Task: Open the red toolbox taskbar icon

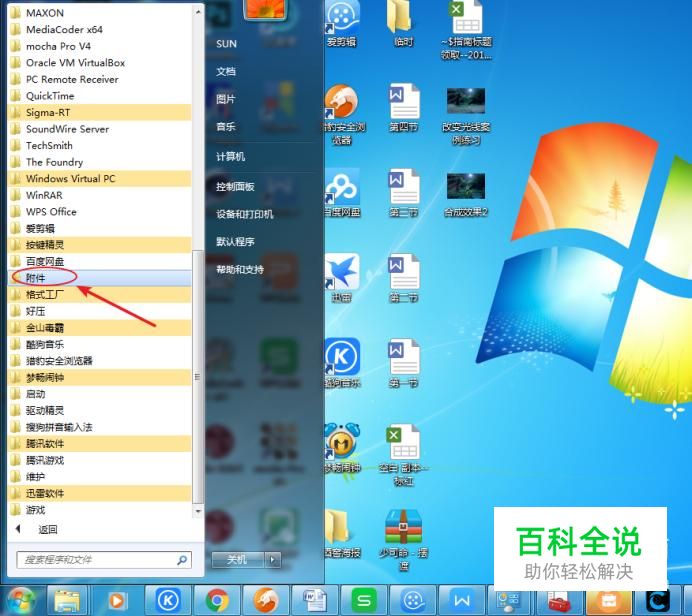Action: click(559, 602)
